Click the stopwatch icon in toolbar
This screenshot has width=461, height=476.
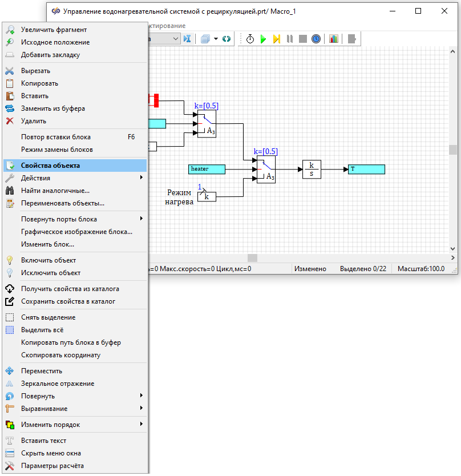[250, 39]
